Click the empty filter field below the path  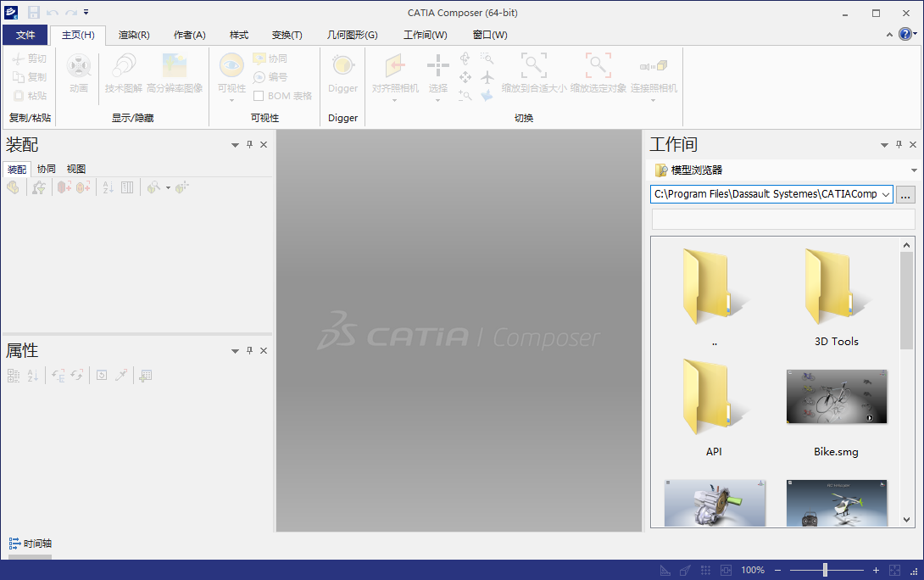(x=783, y=220)
